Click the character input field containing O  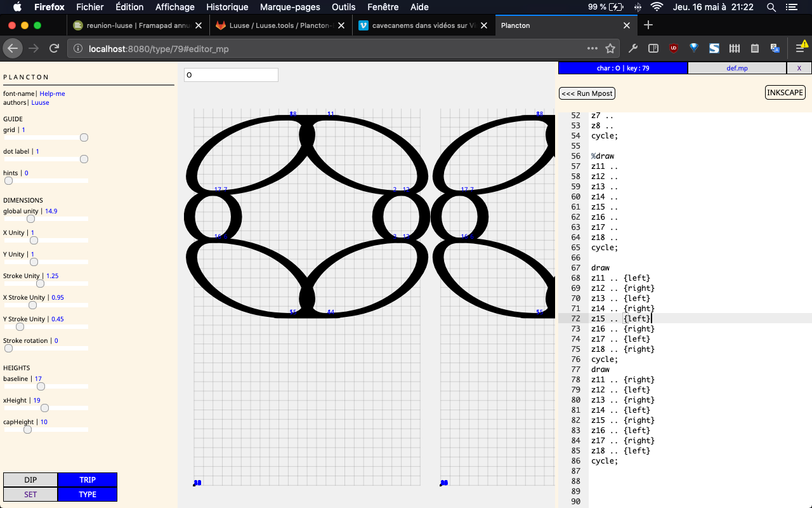click(231, 75)
